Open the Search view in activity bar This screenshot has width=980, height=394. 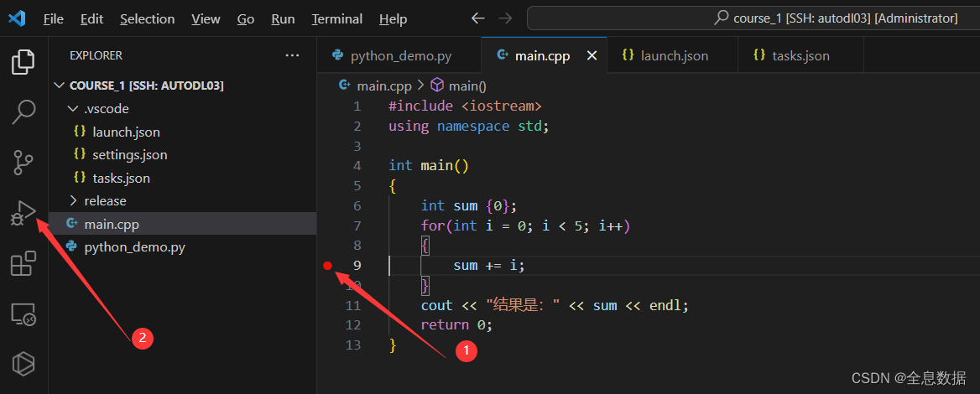[23, 111]
